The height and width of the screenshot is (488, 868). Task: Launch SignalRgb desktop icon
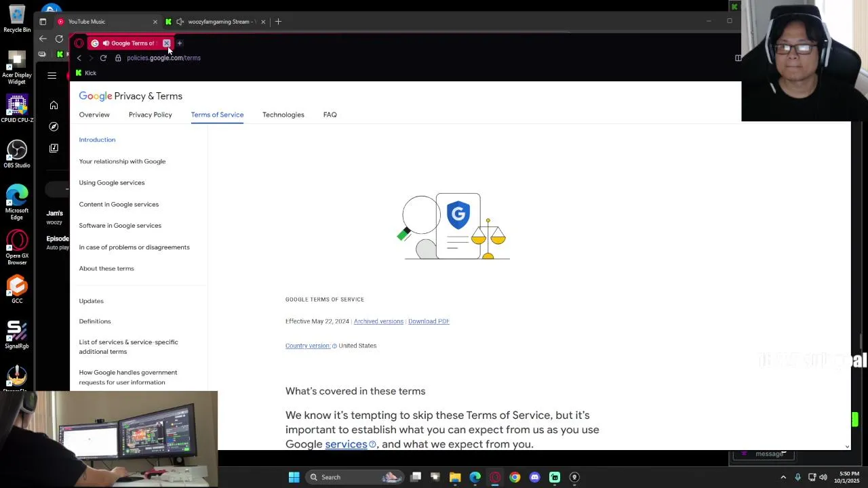tap(17, 335)
